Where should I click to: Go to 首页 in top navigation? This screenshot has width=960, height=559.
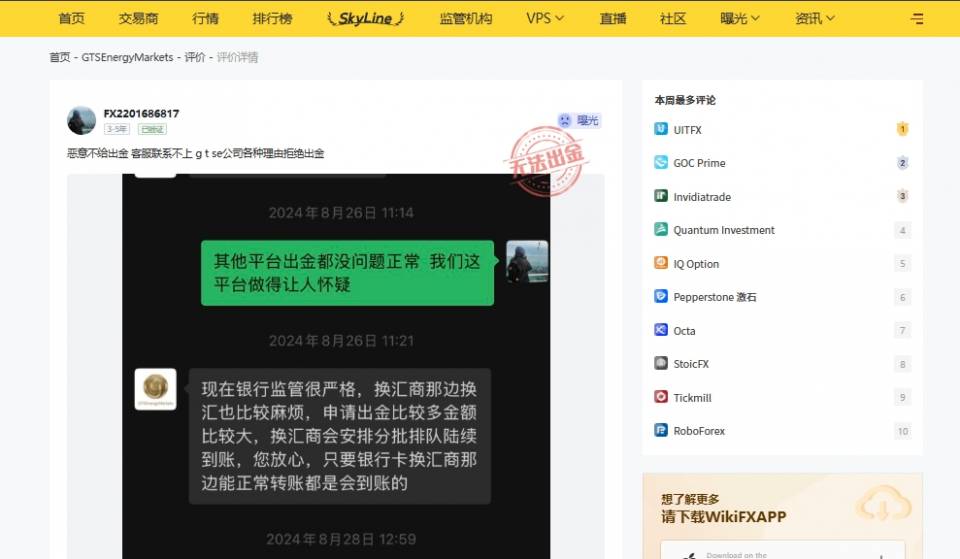(x=72, y=18)
